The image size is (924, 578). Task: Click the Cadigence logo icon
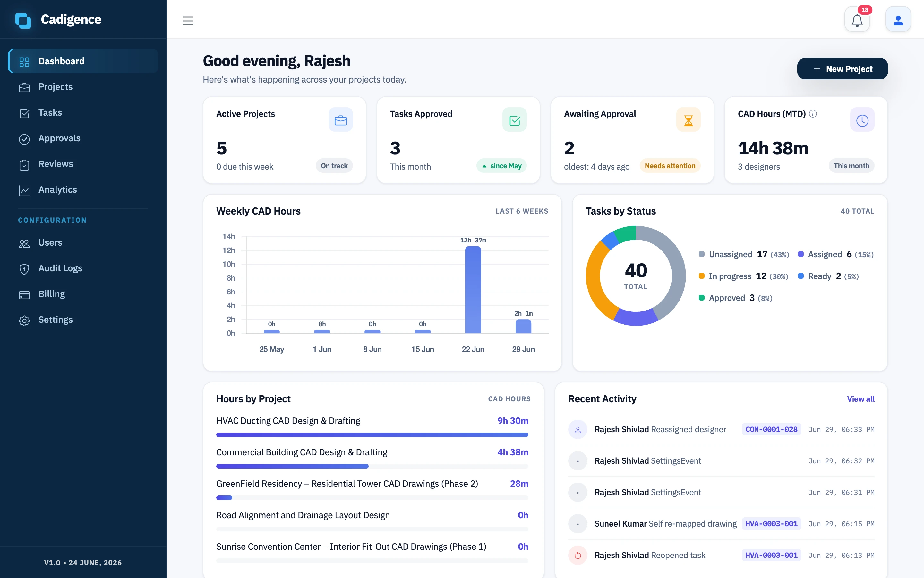click(x=23, y=20)
